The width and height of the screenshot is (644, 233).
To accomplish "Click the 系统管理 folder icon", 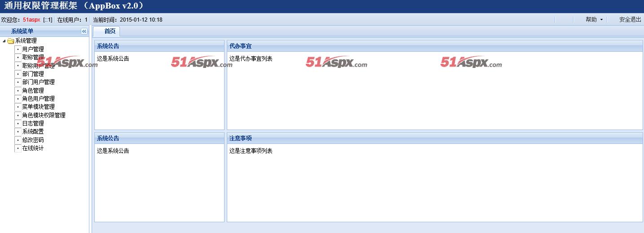I will (x=11, y=41).
